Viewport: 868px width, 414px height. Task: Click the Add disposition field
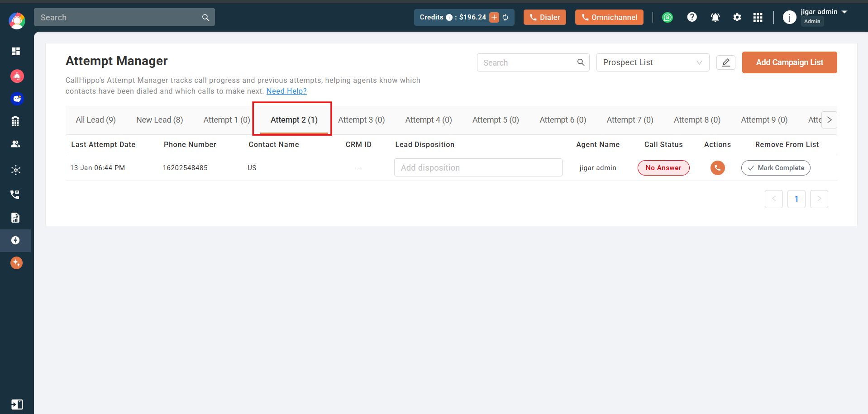(478, 167)
